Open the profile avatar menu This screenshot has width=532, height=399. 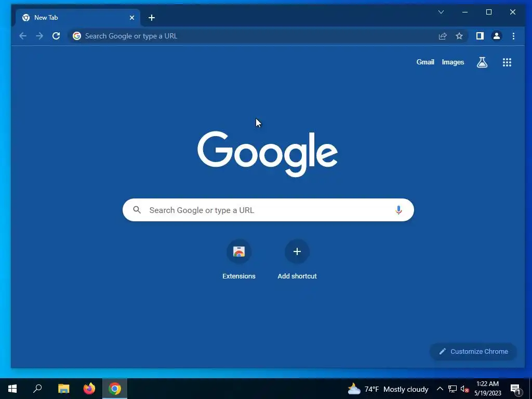tap(496, 36)
